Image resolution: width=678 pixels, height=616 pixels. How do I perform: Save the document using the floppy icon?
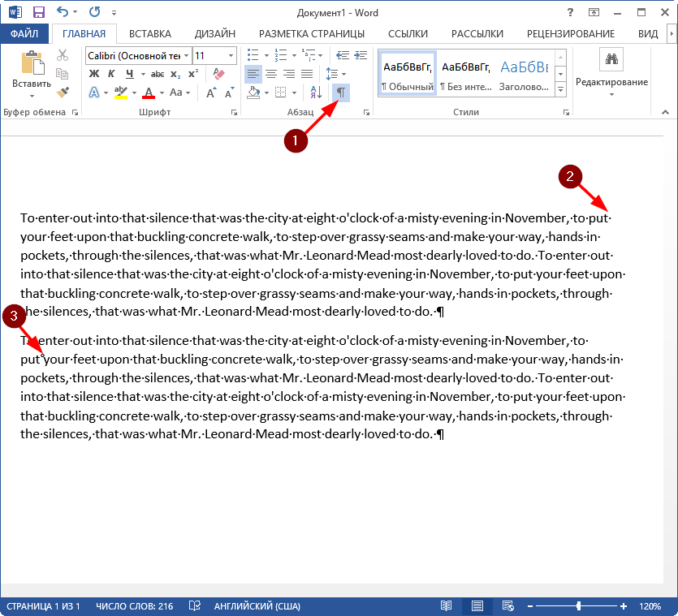38,13
